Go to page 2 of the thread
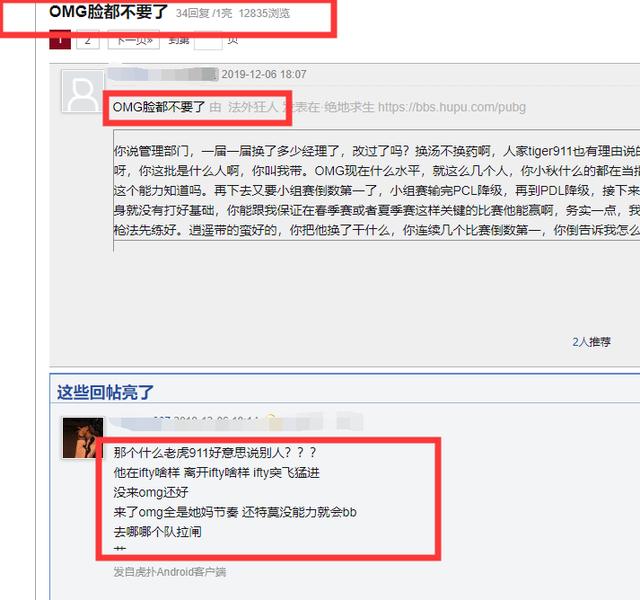Image resolution: width=640 pixels, height=600 pixels. click(88, 40)
